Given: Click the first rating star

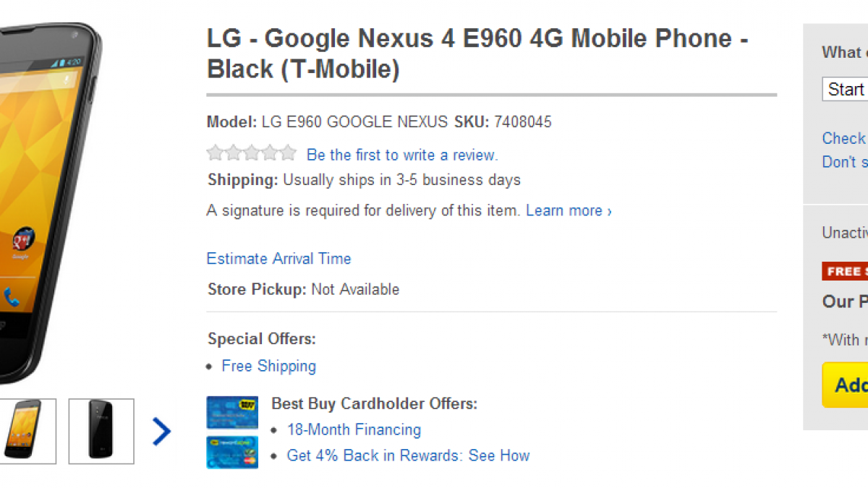Looking at the screenshot, I should tap(215, 153).
